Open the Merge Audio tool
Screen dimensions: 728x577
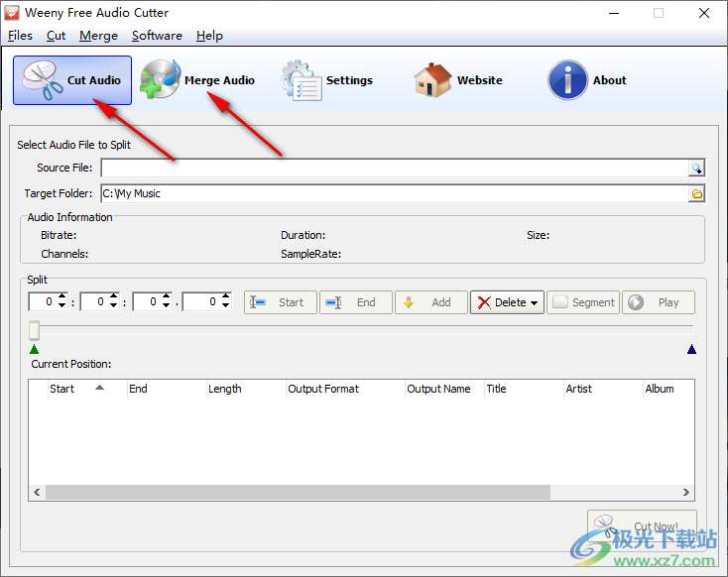point(197,80)
